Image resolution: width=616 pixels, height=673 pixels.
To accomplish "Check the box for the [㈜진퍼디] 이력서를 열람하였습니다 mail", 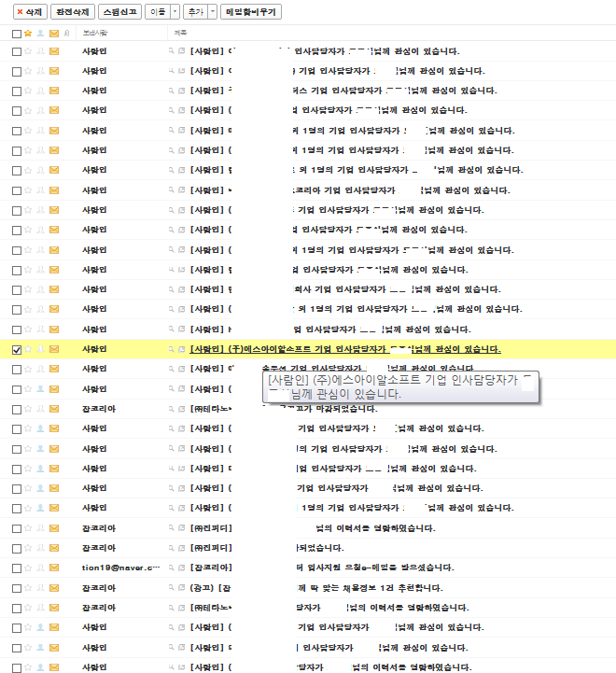I will [x=17, y=528].
